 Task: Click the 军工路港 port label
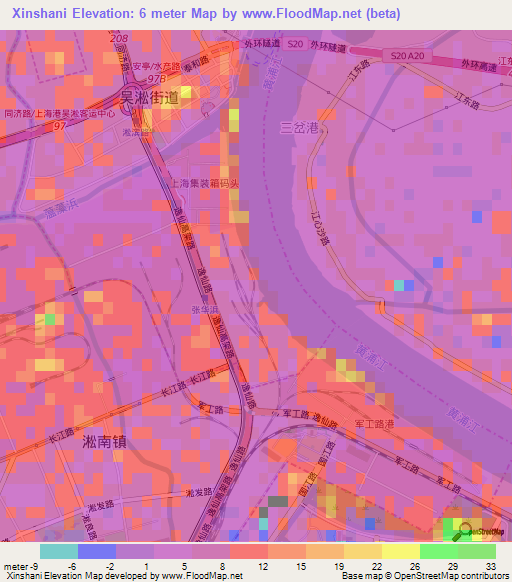(374, 424)
